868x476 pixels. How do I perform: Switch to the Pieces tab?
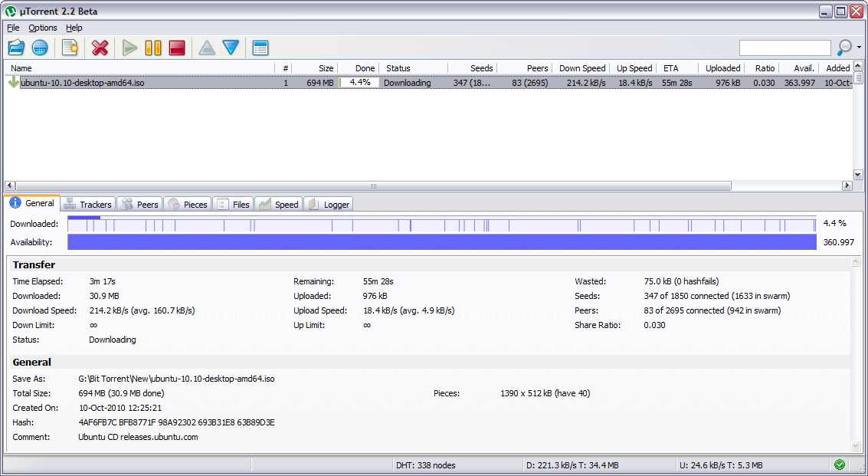pos(187,205)
